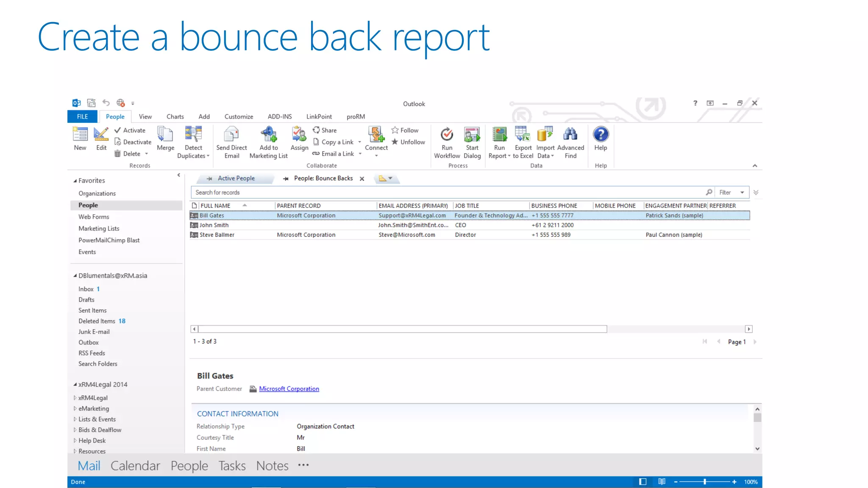Activate the selected record
The image size is (868, 488).
(x=130, y=130)
